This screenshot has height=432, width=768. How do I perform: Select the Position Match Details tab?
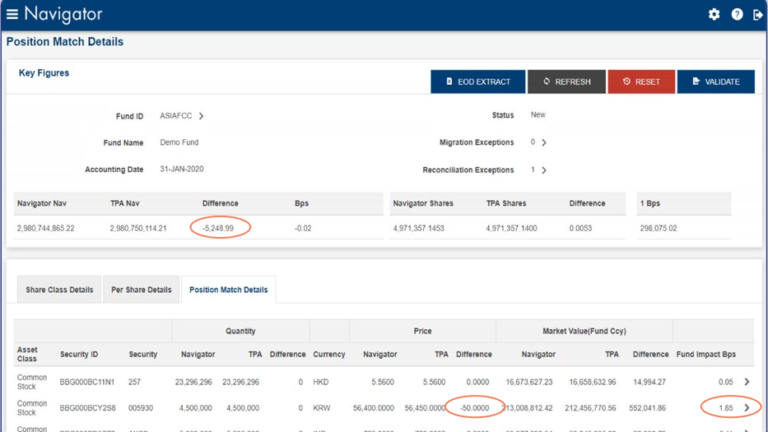click(229, 289)
